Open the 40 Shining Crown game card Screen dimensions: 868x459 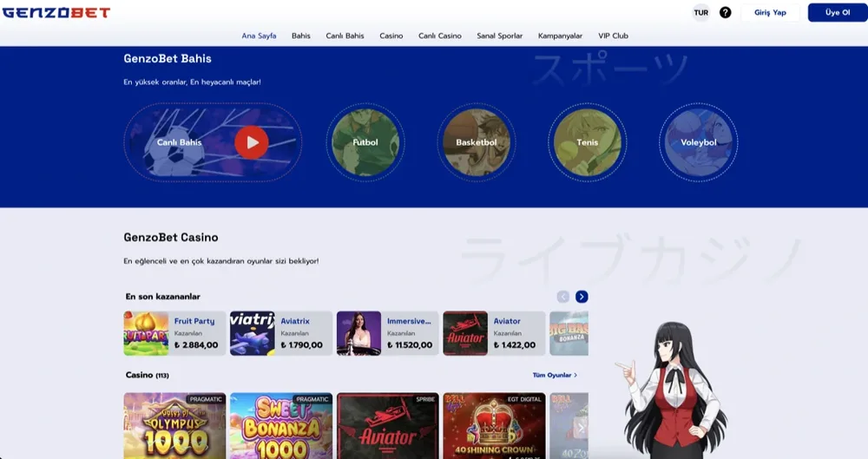pos(495,426)
